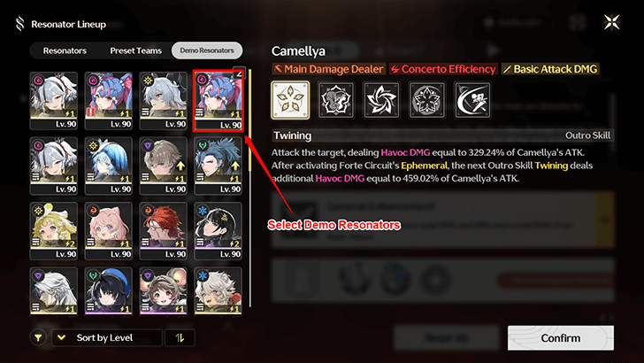644x363 pixels.
Task: Switch to the Resonators tab
Action: pos(65,50)
